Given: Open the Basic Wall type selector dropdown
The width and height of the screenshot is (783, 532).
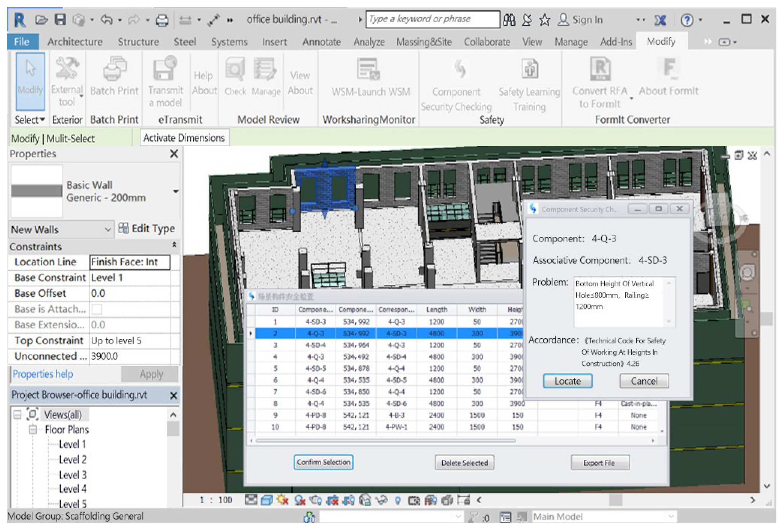Looking at the screenshot, I should (176, 191).
